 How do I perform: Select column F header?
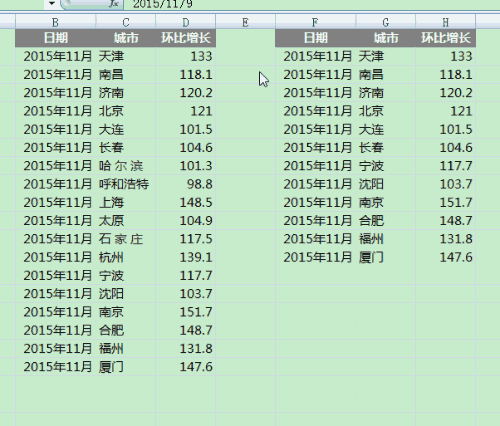pyautogui.click(x=315, y=22)
